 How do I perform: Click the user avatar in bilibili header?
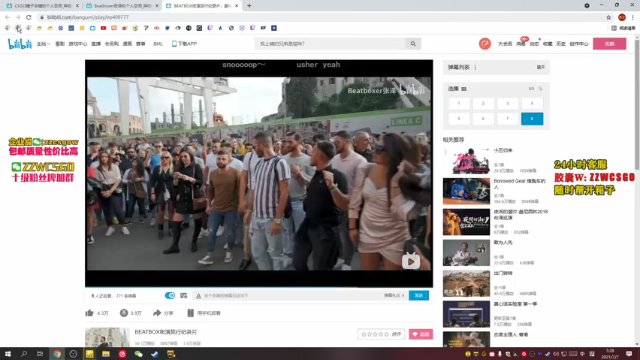(x=485, y=44)
